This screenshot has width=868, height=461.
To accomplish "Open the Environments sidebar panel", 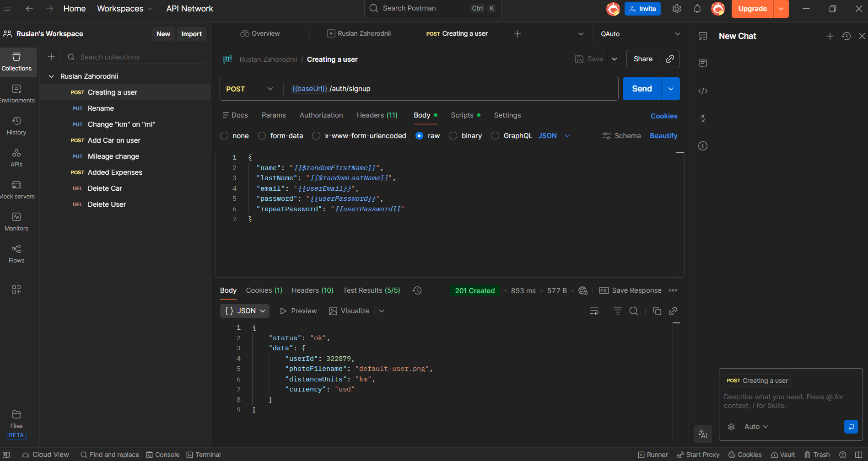I will coord(16,93).
